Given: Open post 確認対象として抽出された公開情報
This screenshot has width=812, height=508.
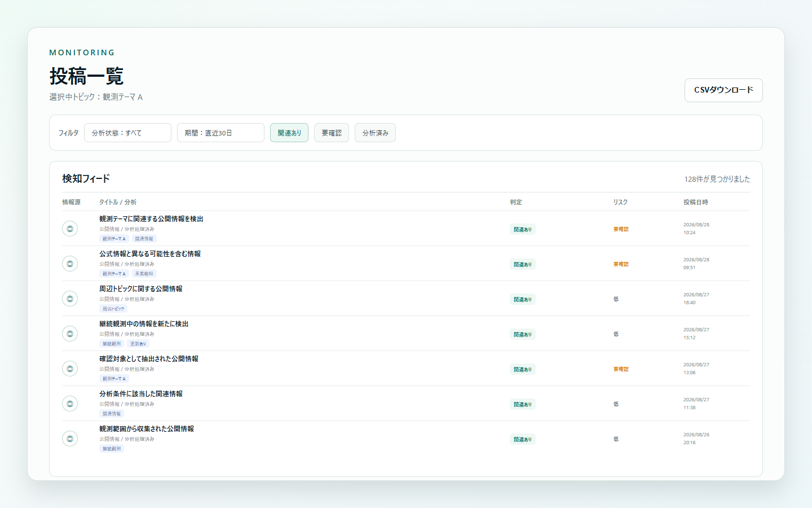Looking at the screenshot, I should click(x=149, y=359).
